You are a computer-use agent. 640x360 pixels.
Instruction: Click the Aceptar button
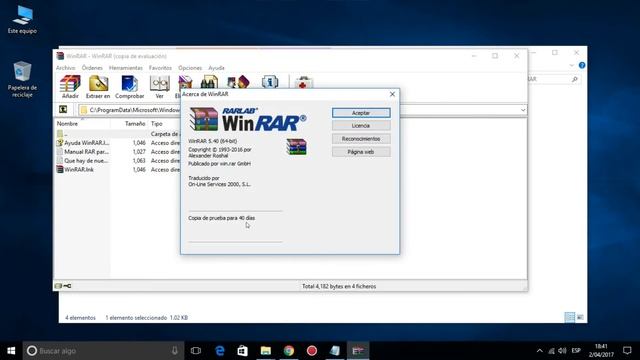point(361,113)
